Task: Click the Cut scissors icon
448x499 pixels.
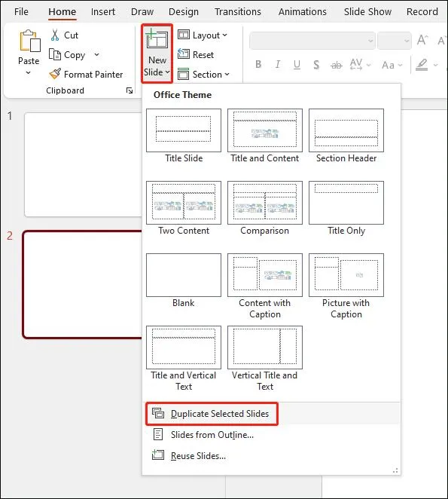Action: (x=55, y=35)
